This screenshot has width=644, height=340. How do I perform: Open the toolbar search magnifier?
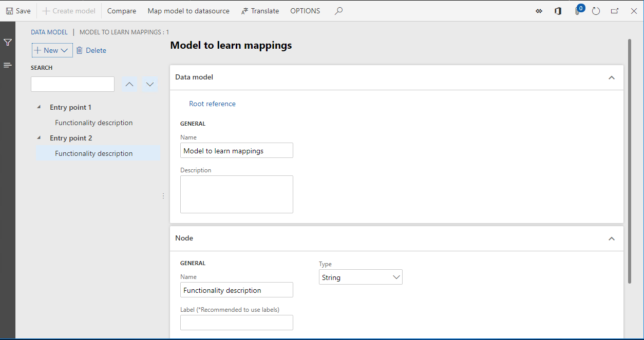click(x=338, y=10)
